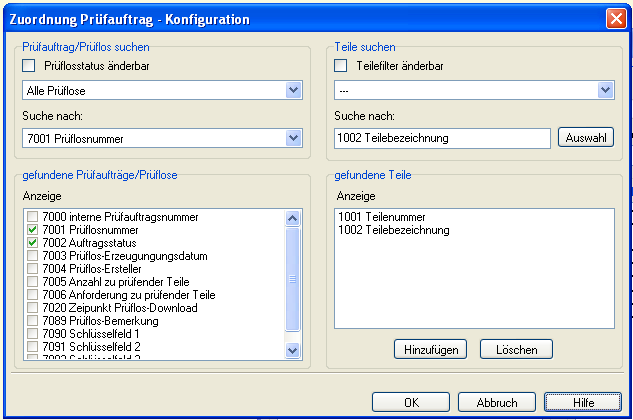Open the Alle Prüflose dropdown
Image resolution: width=633 pixels, height=420 pixels.
tap(293, 90)
